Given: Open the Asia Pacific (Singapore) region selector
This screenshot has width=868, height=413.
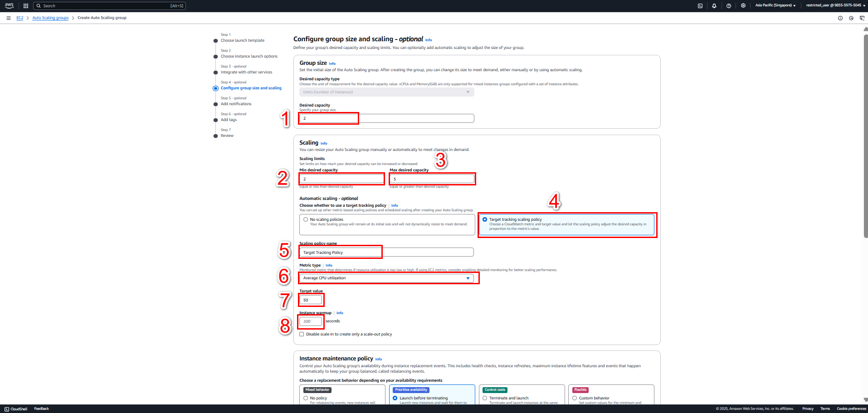Looking at the screenshot, I should click(775, 5).
